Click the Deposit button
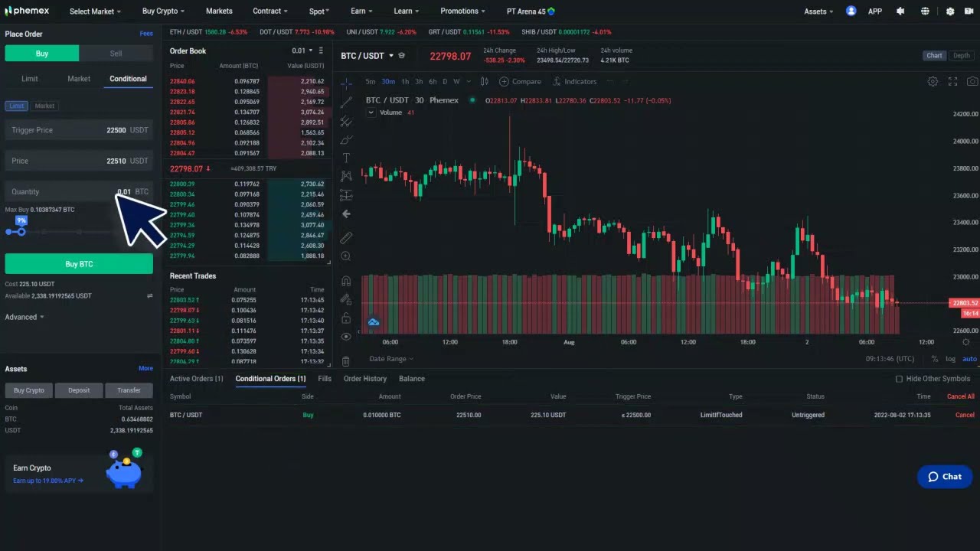The width and height of the screenshot is (980, 551). pos(79,390)
